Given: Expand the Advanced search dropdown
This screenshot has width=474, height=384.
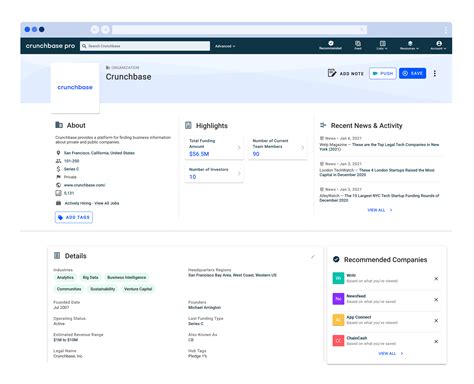Looking at the screenshot, I should (225, 46).
